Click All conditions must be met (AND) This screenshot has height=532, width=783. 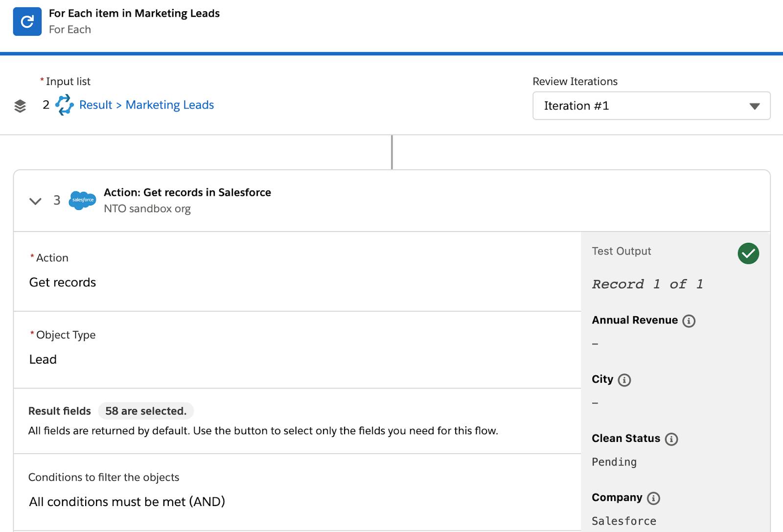click(x=127, y=502)
